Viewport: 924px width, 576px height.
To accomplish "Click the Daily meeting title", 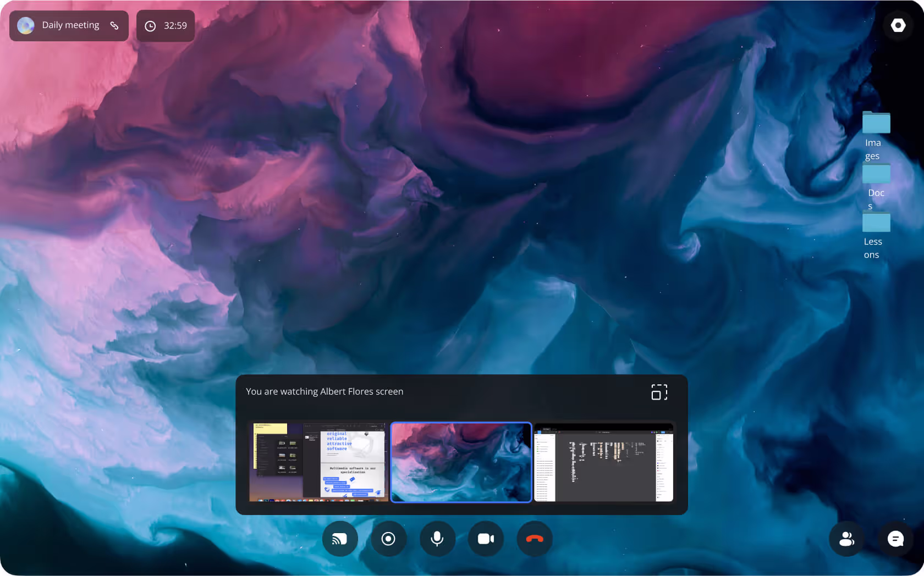I will [x=70, y=25].
